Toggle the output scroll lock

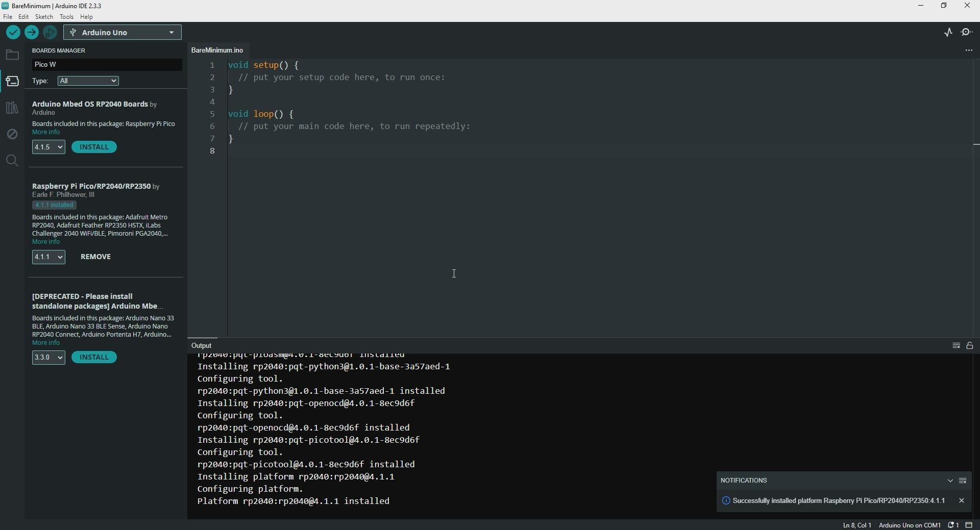pos(970,346)
